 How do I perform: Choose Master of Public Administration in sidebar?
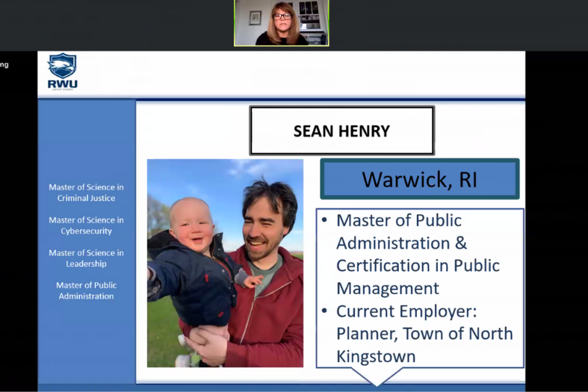[86, 290]
